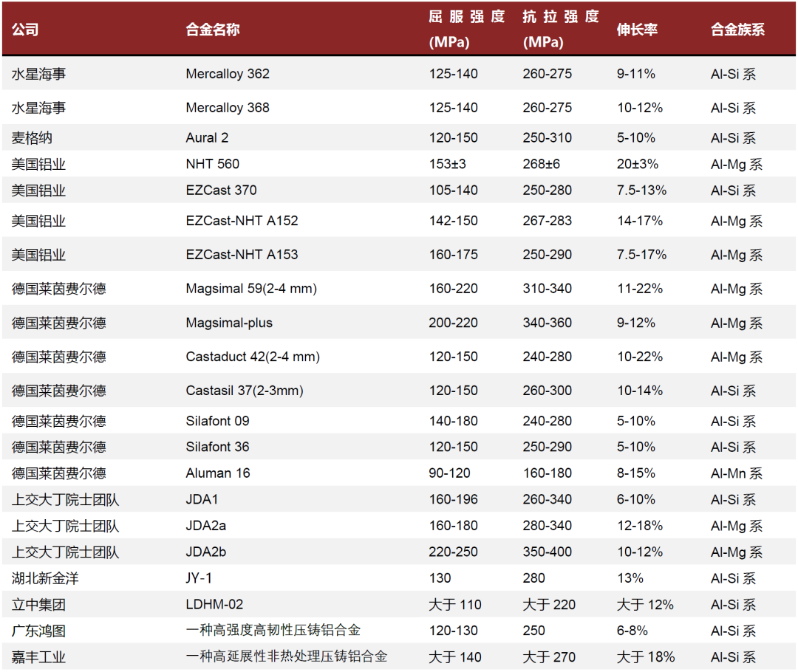Click the 嘉丰工业 company cell
Screen dimensions: 798x672
click(38, 657)
